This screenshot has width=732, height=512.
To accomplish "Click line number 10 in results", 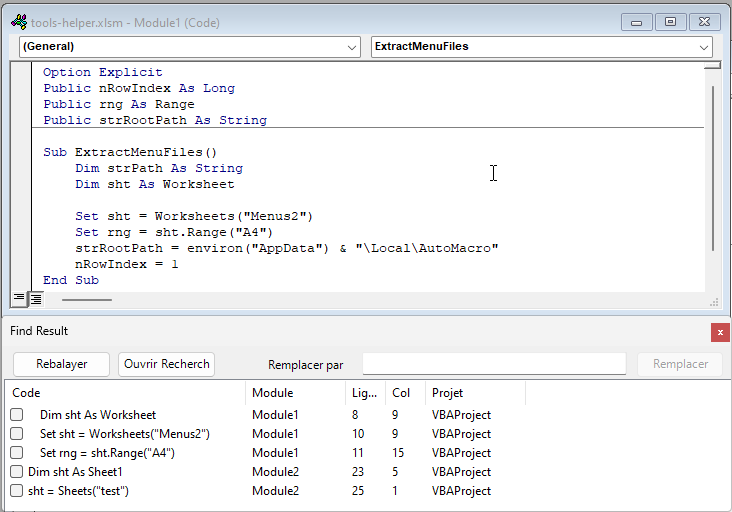I will pyautogui.click(x=358, y=434).
